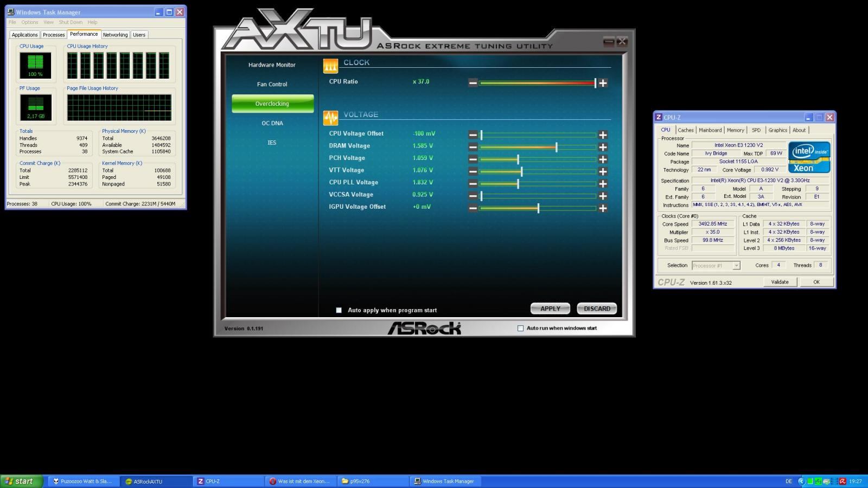Open the File menu in Task Manager
This screenshot has height=488, width=868.
(12, 22)
